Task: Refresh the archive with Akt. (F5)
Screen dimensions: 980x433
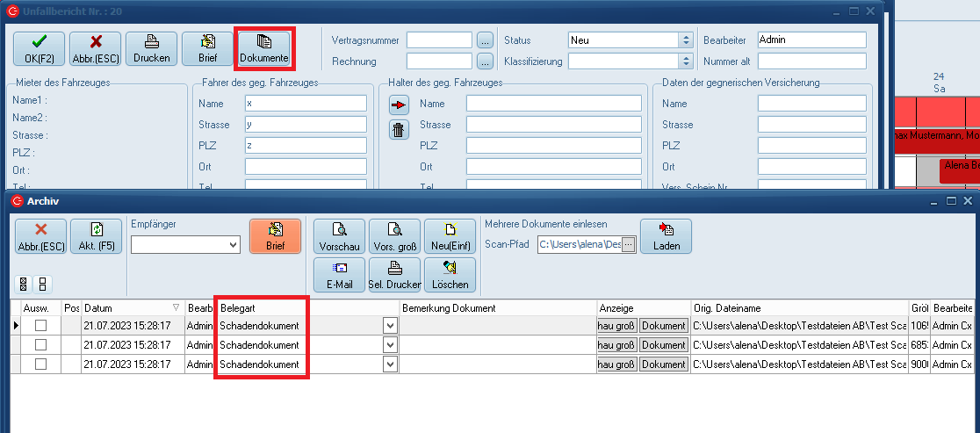Action: tap(96, 237)
